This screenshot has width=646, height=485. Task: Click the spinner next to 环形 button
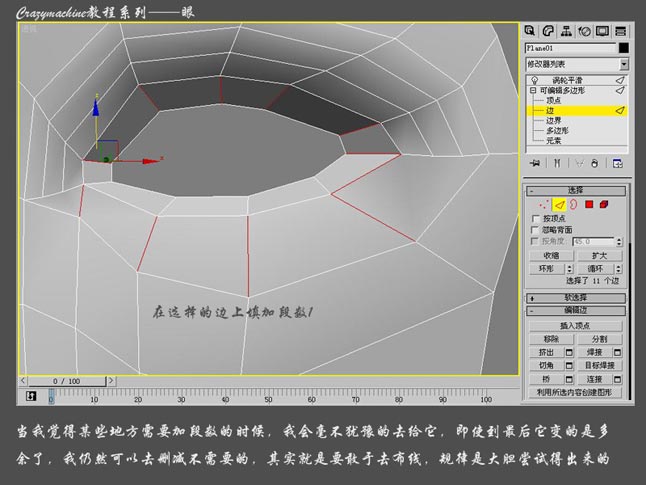pyautogui.click(x=570, y=269)
